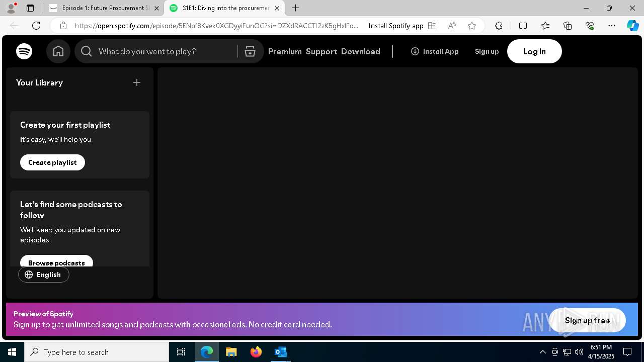Click the Install App download icon
Viewport: 644px width, 362px height.
pos(415,51)
